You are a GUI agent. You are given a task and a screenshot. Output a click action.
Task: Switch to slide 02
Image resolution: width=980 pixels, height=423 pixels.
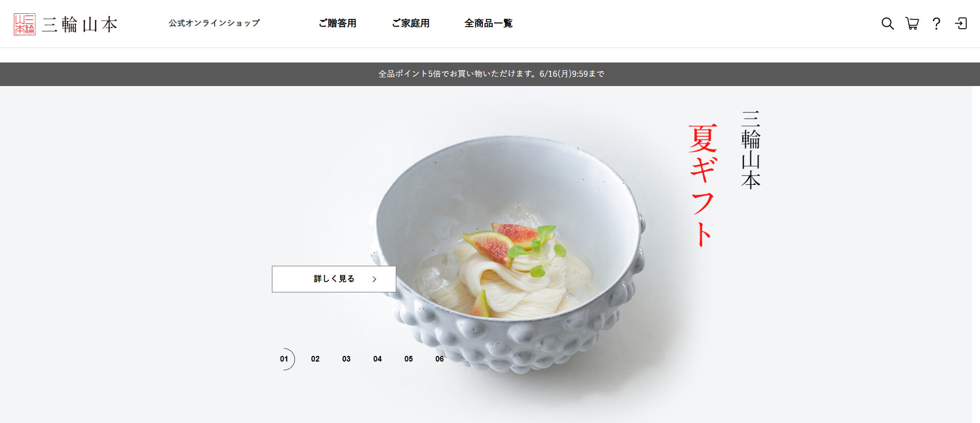[x=315, y=359]
